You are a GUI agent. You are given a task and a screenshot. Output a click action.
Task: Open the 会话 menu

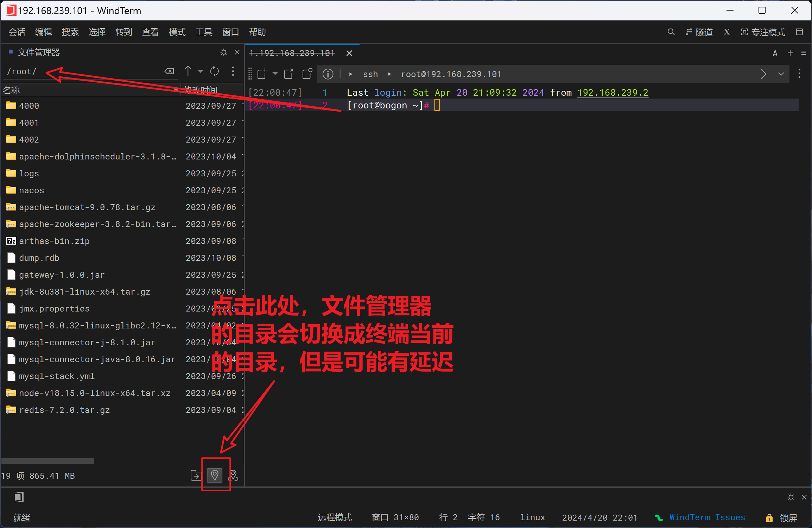pyautogui.click(x=17, y=32)
